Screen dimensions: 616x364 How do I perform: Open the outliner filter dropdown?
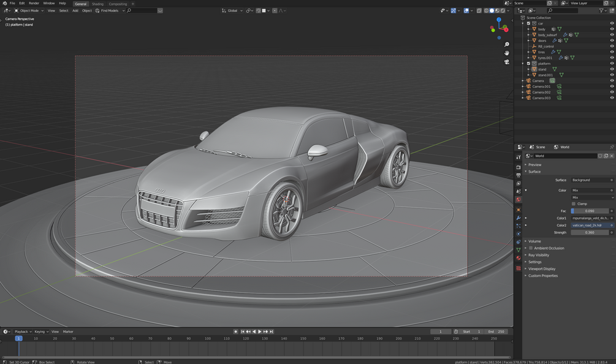click(603, 10)
